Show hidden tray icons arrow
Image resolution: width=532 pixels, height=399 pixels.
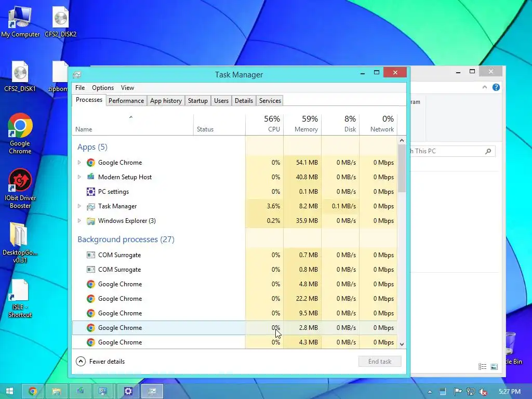pyautogui.click(x=430, y=392)
